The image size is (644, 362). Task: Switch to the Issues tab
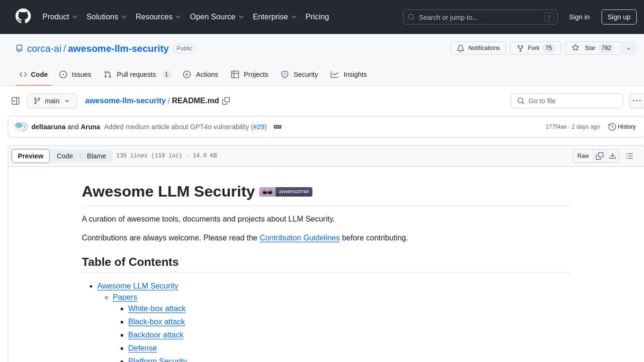pyautogui.click(x=75, y=74)
